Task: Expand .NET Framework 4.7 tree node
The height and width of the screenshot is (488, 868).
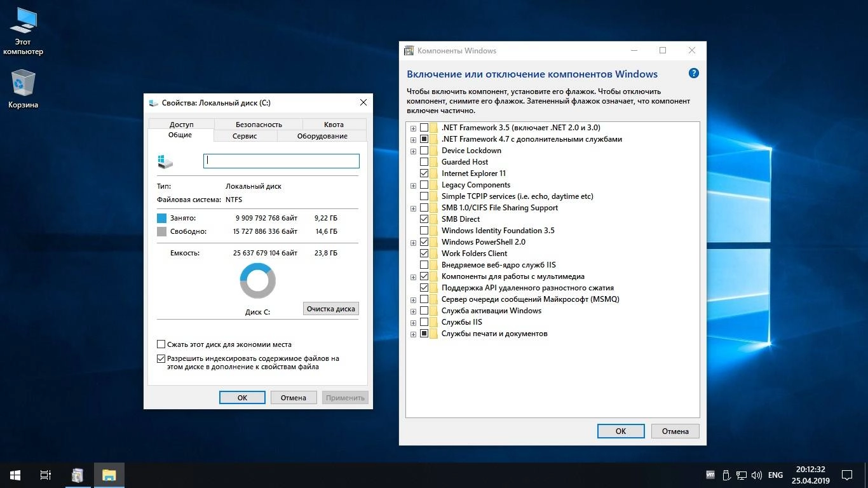Action: [414, 139]
